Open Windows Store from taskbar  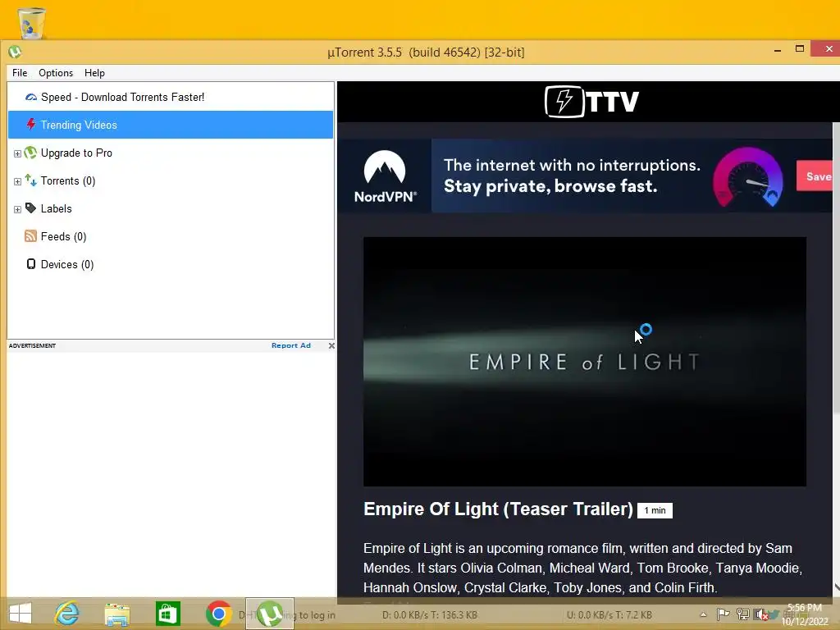tap(167, 614)
